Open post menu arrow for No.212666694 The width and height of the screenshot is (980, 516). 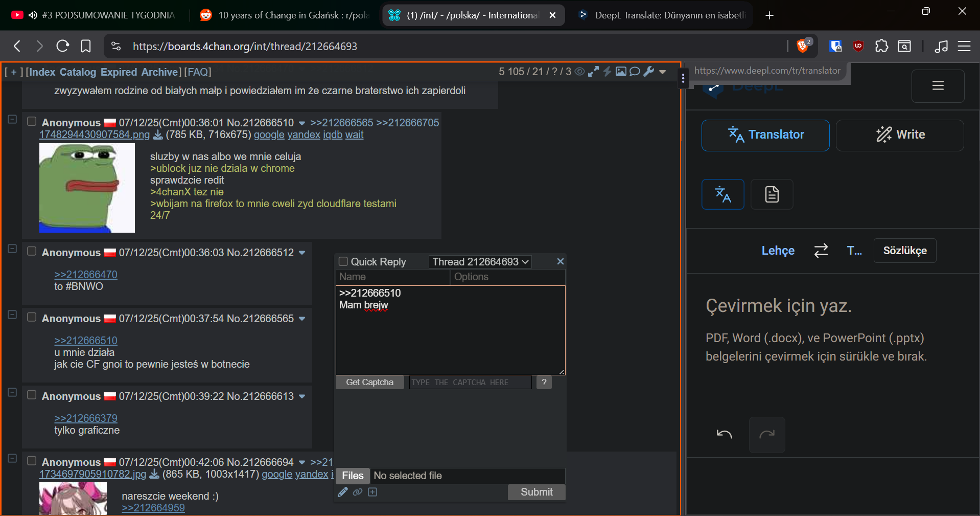tap(301, 463)
